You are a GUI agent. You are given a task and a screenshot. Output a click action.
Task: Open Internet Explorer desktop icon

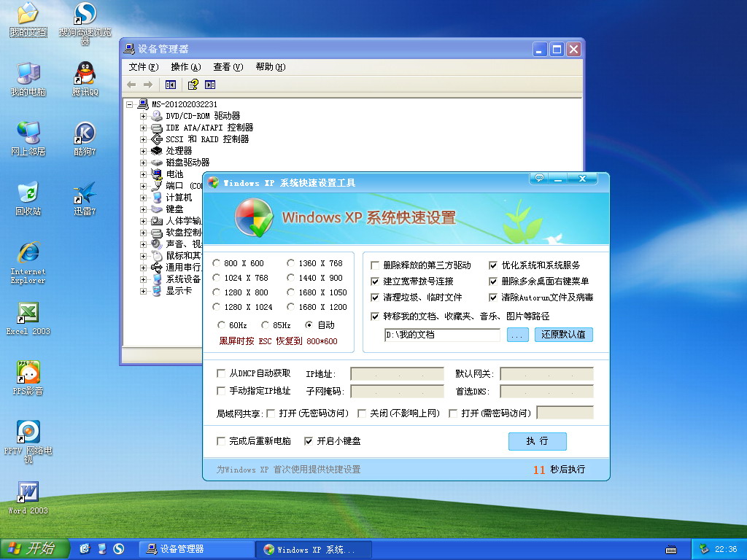28,262
